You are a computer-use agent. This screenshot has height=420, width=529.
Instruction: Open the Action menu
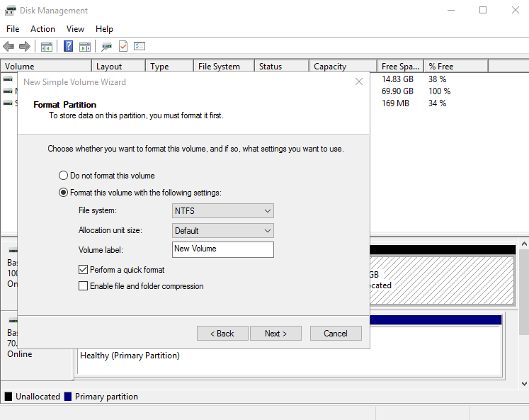42,29
